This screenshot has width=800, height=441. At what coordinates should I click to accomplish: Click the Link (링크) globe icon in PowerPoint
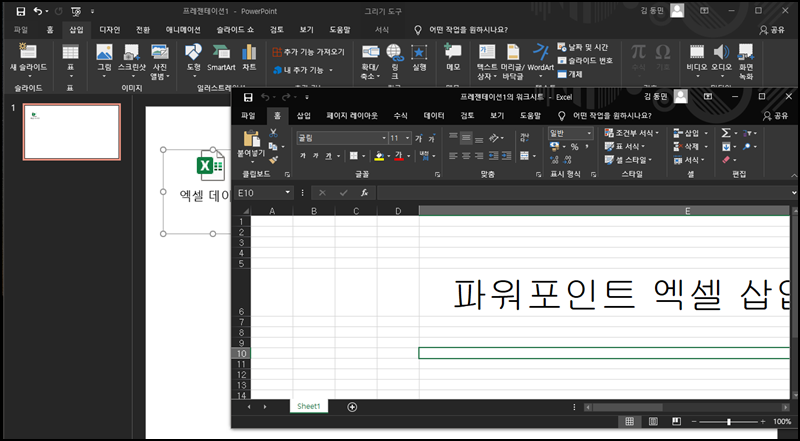click(x=394, y=53)
